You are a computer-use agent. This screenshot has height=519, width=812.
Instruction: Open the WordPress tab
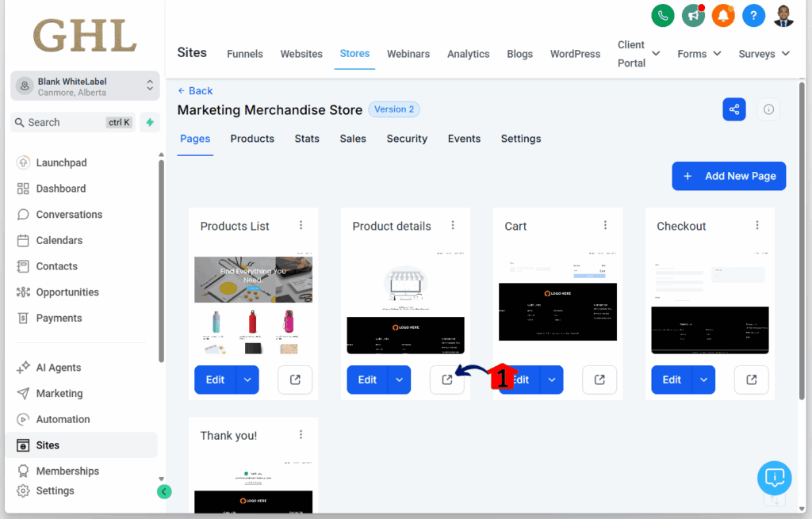pos(575,54)
